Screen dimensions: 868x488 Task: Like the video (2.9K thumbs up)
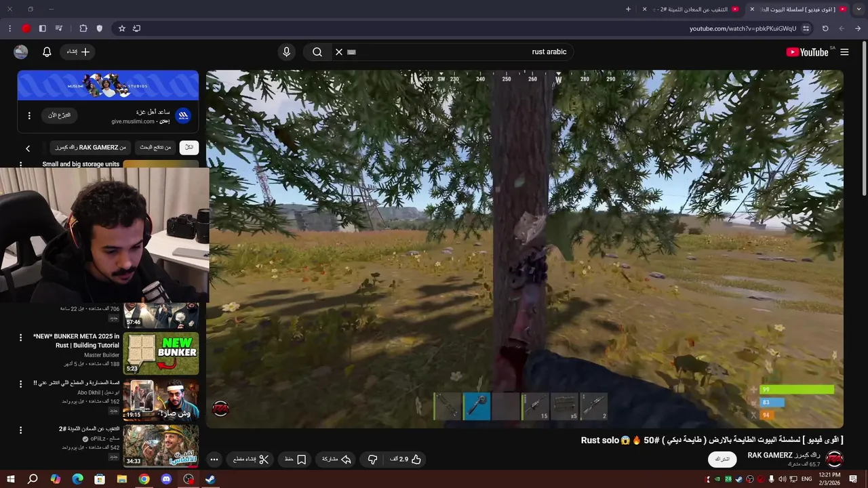point(406,460)
